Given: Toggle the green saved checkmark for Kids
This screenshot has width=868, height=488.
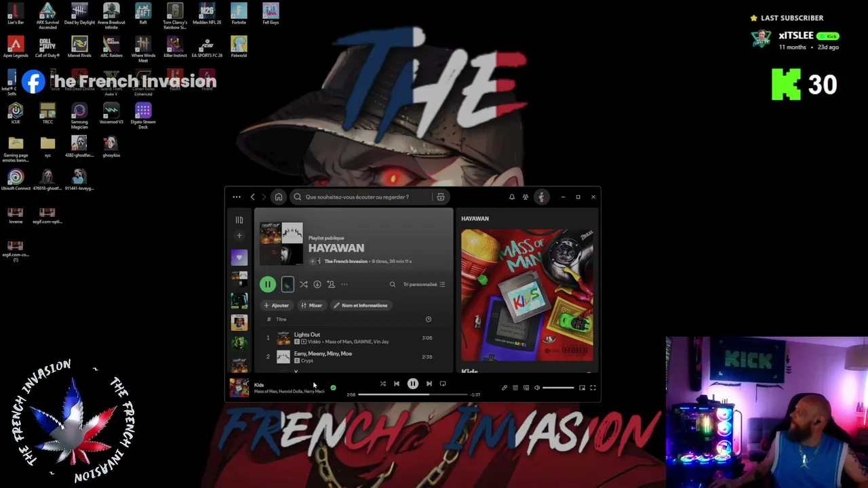Looking at the screenshot, I should [333, 388].
